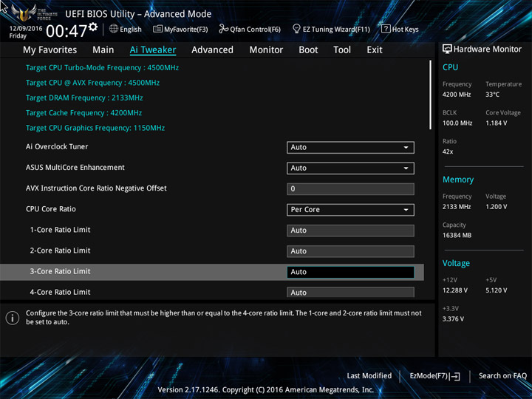This screenshot has height=399, width=532.
Task: Click the TUF logo emblem
Action: pyautogui.click(x=24, y=13)
